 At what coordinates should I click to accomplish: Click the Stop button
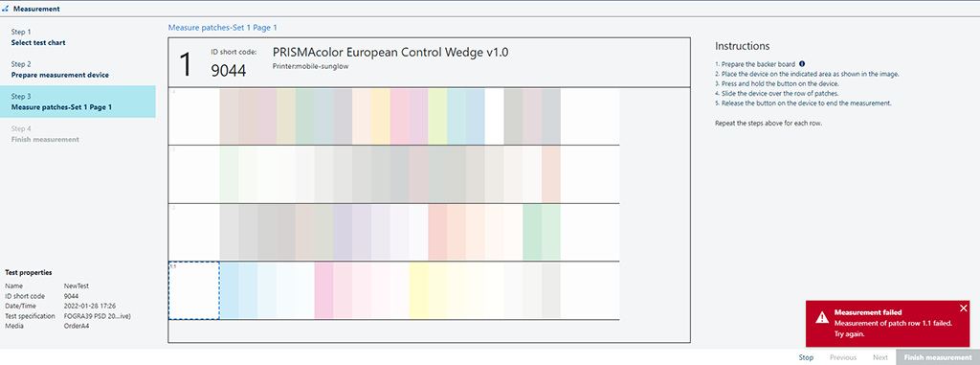(x=806, y=357)
